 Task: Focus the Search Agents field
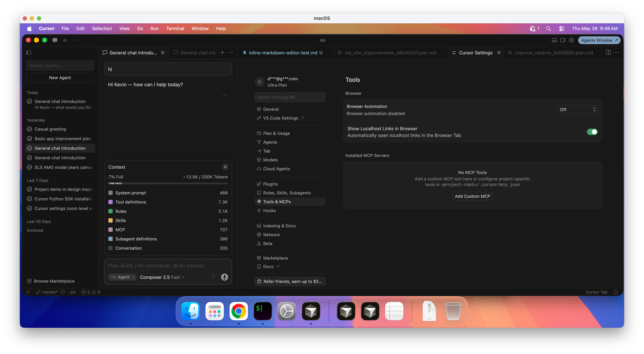pyautogui.click(x=60, y=66)
